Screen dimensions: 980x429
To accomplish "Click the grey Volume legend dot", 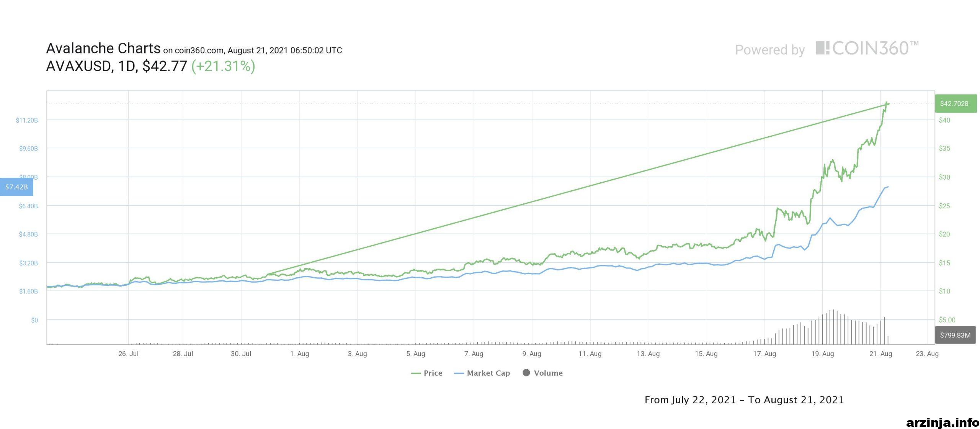I will pyautogui.click(x=526, y=373).
